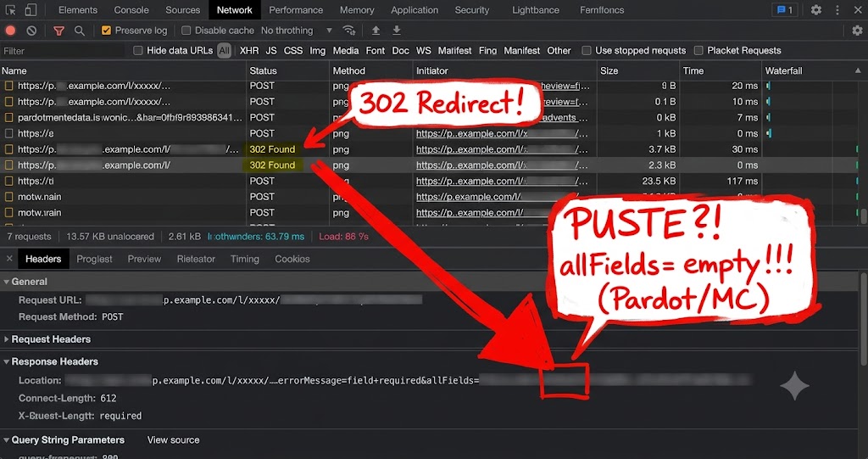Select the Cookios detail tab
The width and height of the screenshot is (868, 459).
click(292, 259)
